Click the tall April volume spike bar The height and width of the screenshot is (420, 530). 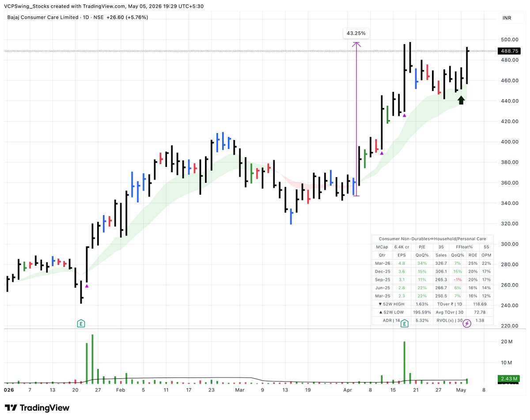[404, 362]
